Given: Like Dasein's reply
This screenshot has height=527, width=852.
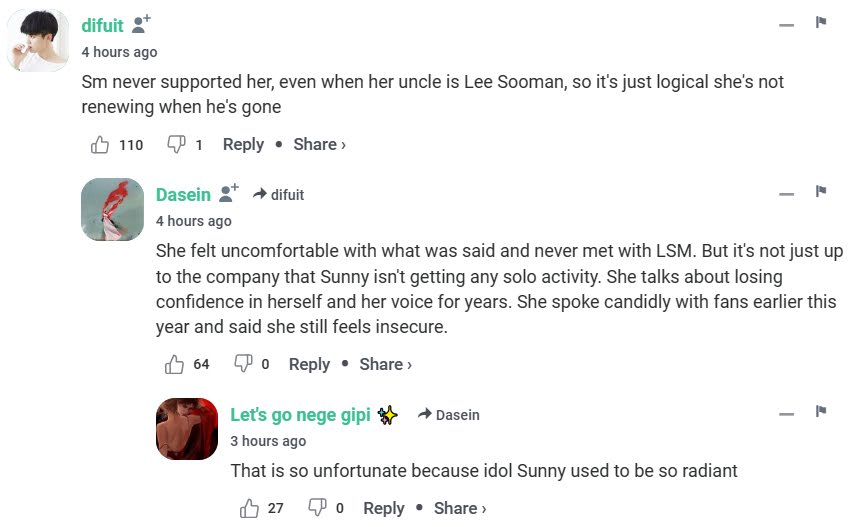Looking at the screenshot, I should pyautogui.click(x=175, y=364).
